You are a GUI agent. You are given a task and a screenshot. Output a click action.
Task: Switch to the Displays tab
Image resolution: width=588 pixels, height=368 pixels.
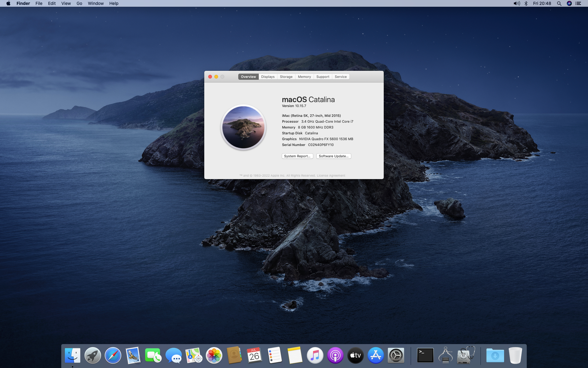[x=268, y=77]
